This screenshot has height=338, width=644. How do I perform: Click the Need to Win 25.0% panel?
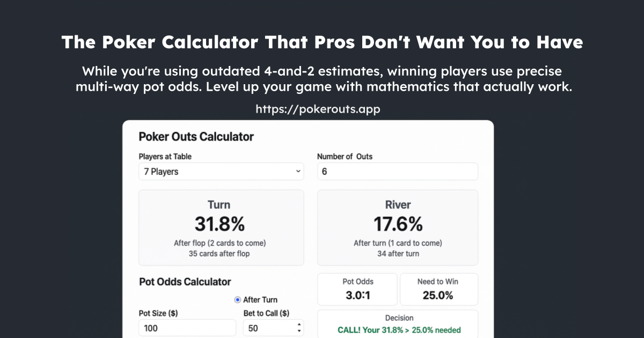[439, 289]
